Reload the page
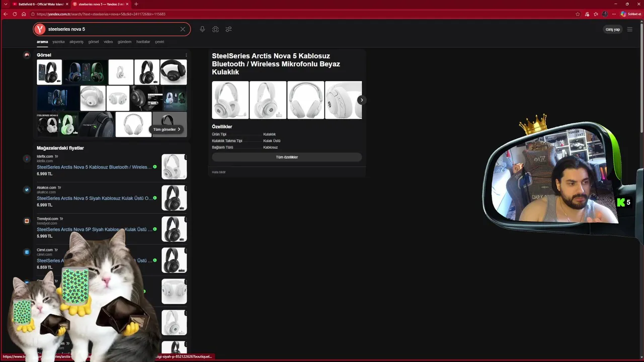 [15, 14]
